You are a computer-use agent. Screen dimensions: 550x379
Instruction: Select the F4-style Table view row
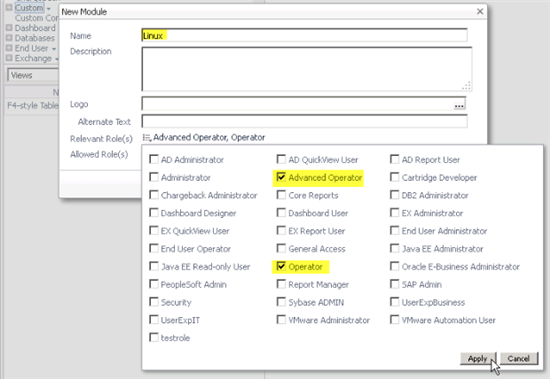(33, 105)
